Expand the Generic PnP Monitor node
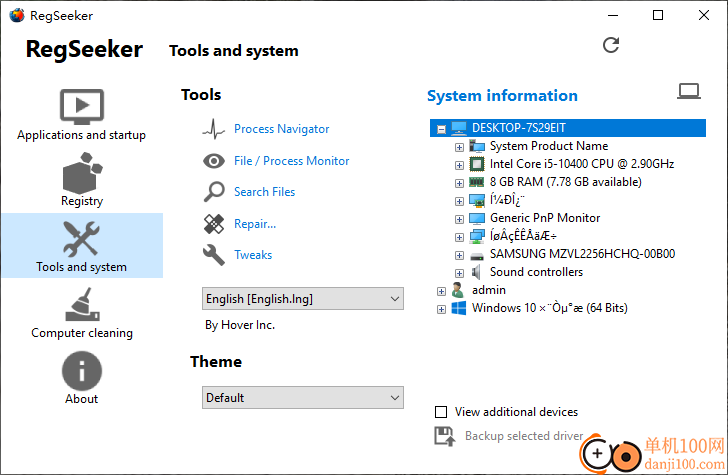Screen dimensions: 728x475 click(459, 219)
